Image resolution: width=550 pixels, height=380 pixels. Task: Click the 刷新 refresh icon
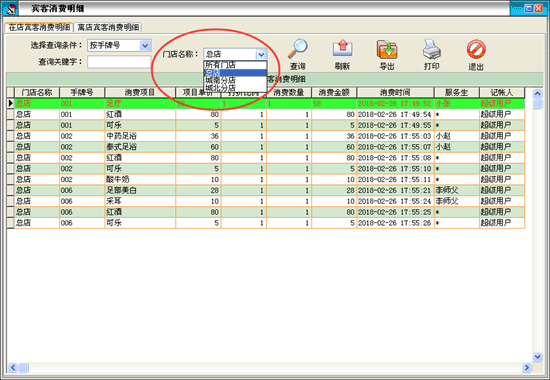[342, 48]
